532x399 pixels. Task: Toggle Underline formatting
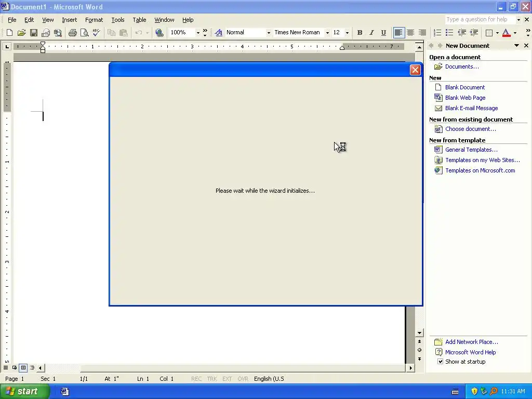[x=383, y=33]
